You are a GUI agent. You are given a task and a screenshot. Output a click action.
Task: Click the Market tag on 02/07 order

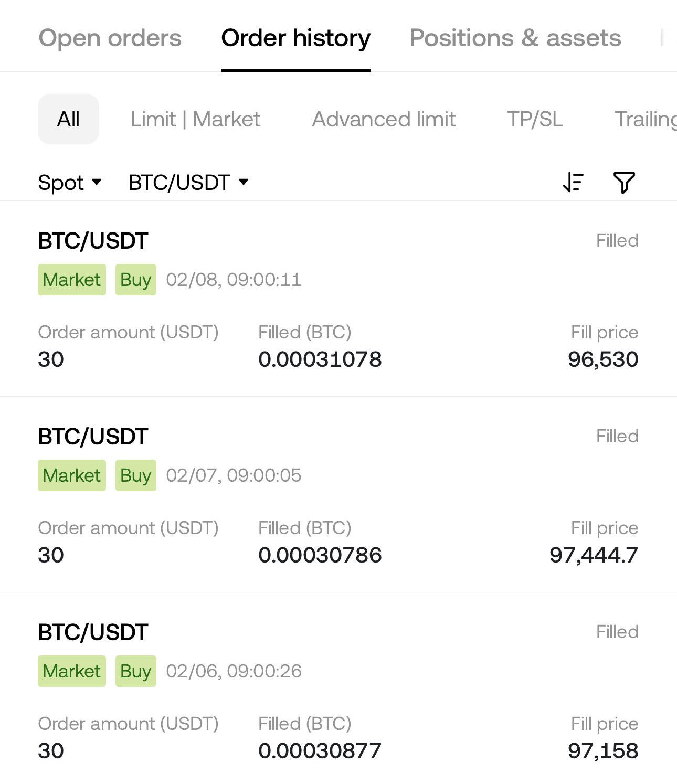pyautogui.click(x=72, y=475)
